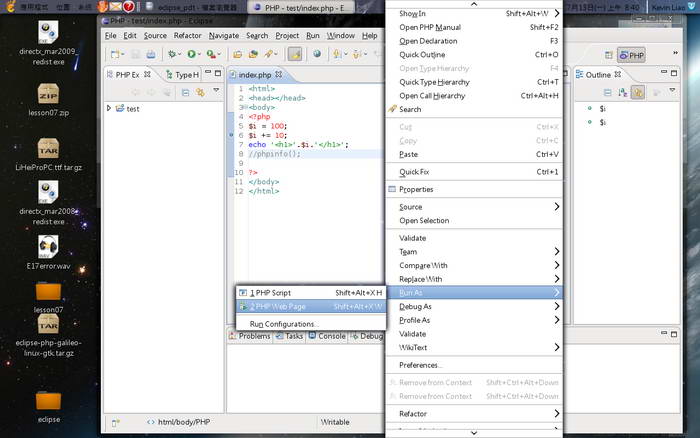This screenshot has height=438, width=700.
Task: Open the Run button dropdown arrow
Action: tap(201, 54)
